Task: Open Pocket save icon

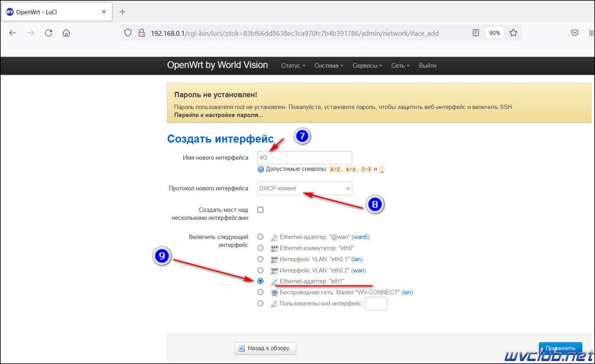Action: tap(574, 33)
